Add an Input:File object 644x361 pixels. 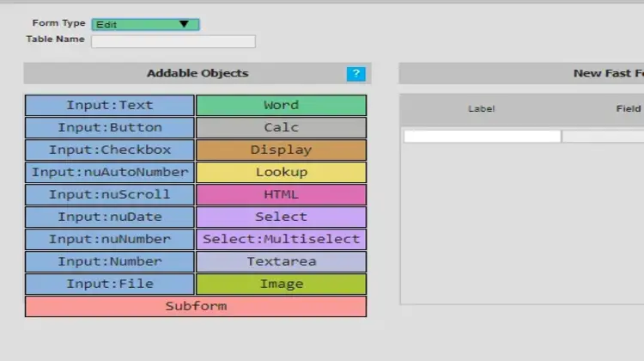110,284
